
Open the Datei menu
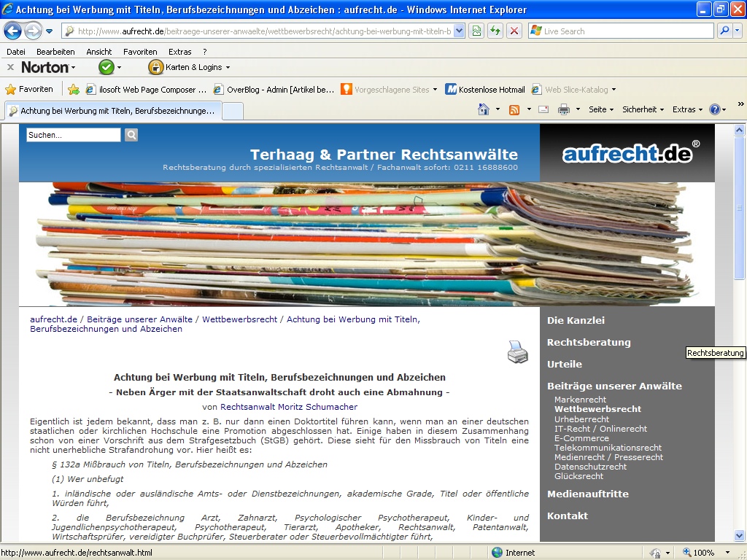[x=16, y=52]
